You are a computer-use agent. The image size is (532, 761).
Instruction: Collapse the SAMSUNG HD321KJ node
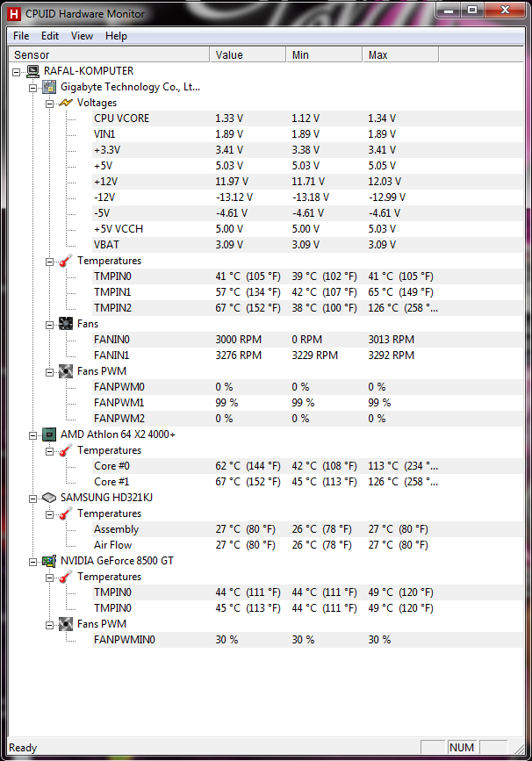33,499
